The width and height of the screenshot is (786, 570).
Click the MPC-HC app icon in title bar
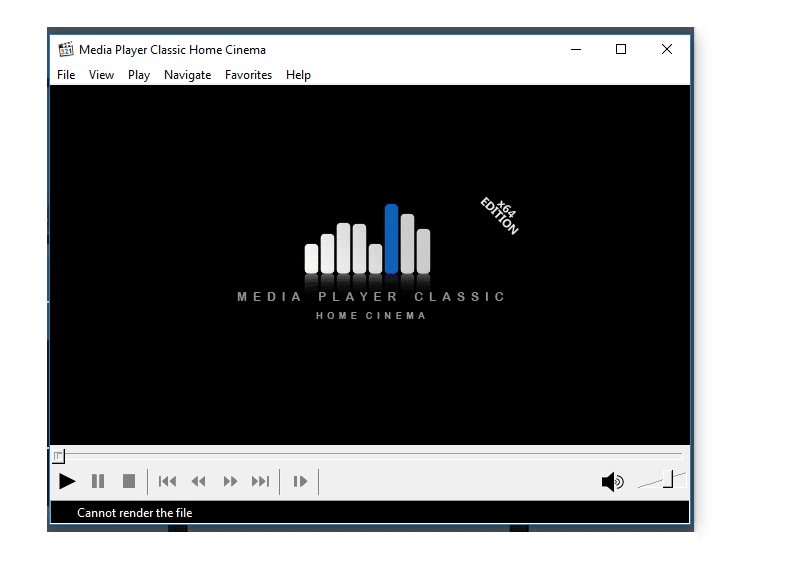tap(66, 50)
